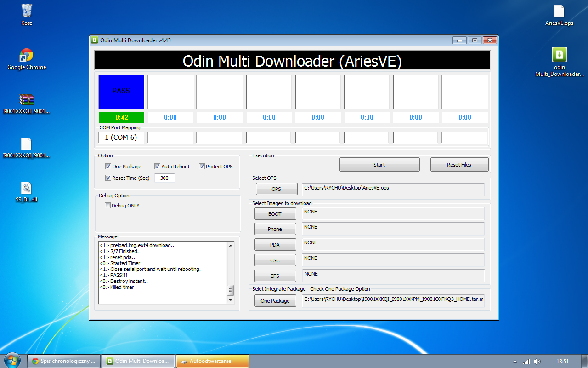Click the OPS file select button
The width and height of the screenshot is (588, 368).
coord(276,189)
